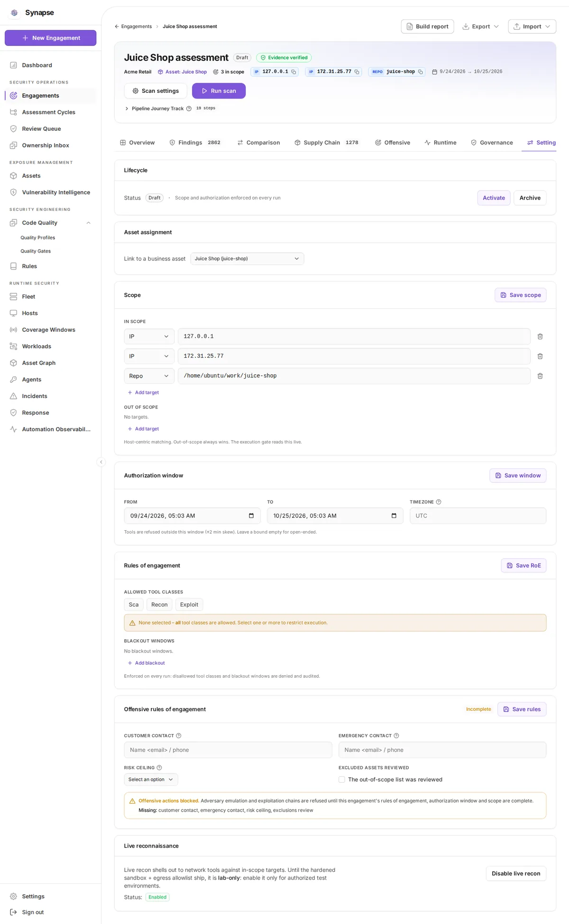569x924 pixels.
Task: Click Build report button
Action: coord(427,27)
